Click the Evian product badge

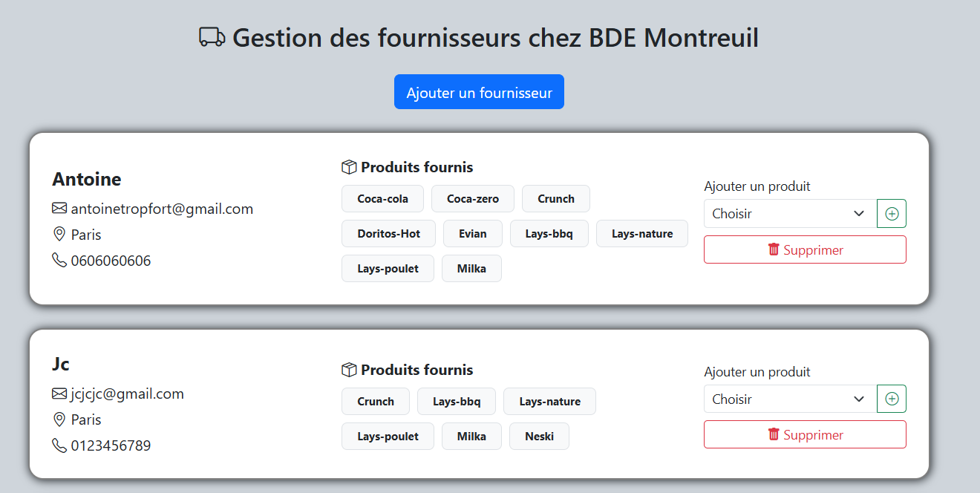pos(473,234)
